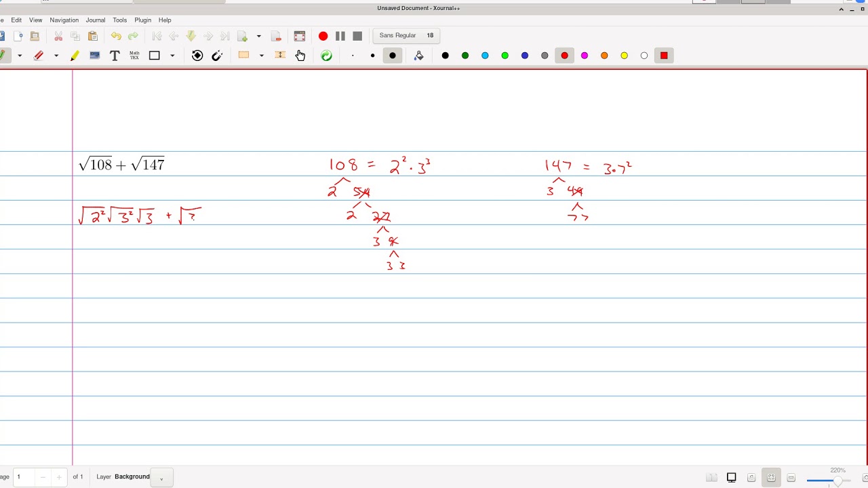Click the open file folder icon
868x488 pixels.
tap(35, 36)
